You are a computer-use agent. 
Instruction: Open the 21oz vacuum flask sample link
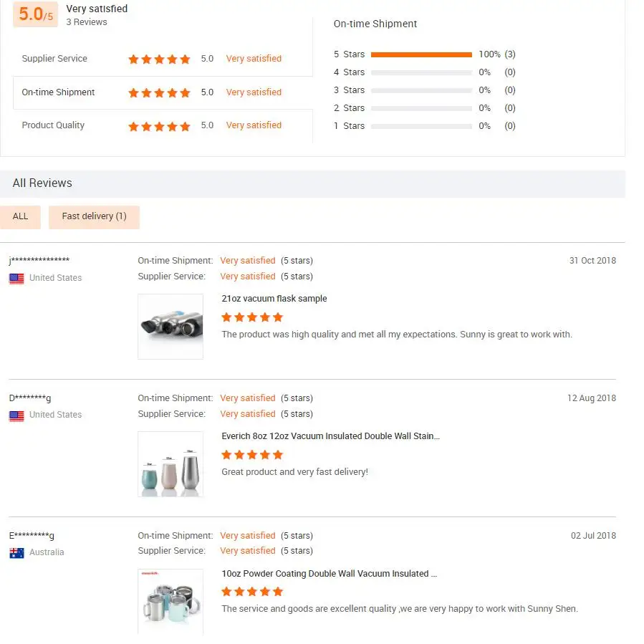click(x=274, y=299)
